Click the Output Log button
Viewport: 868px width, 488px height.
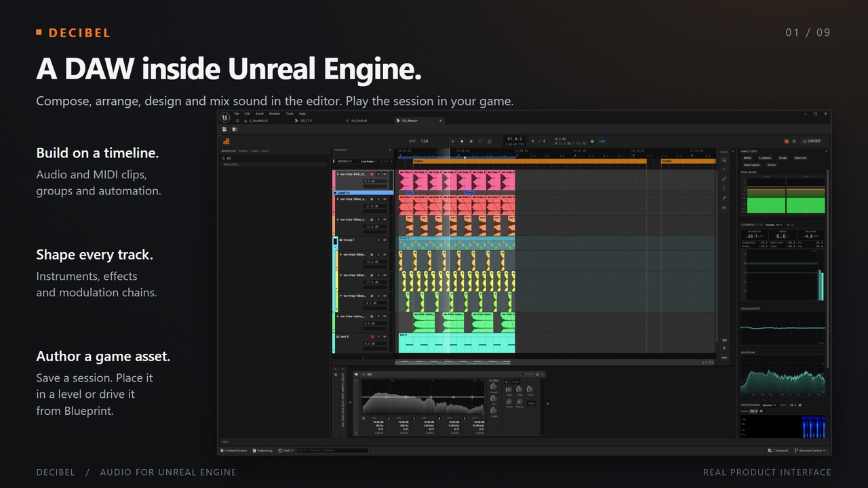coord(262,450)
